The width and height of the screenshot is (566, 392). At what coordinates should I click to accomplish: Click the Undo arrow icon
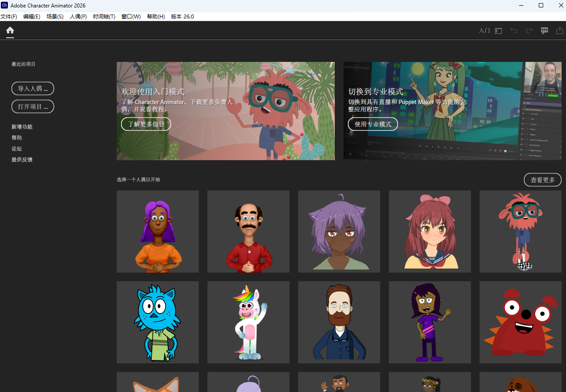click(514, 31)
